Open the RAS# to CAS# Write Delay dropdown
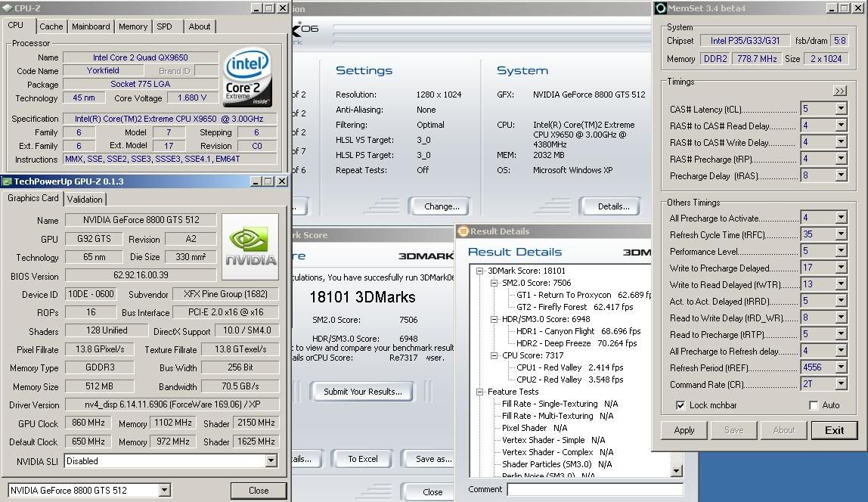868x502 pixels. click(x=841, y=141)
